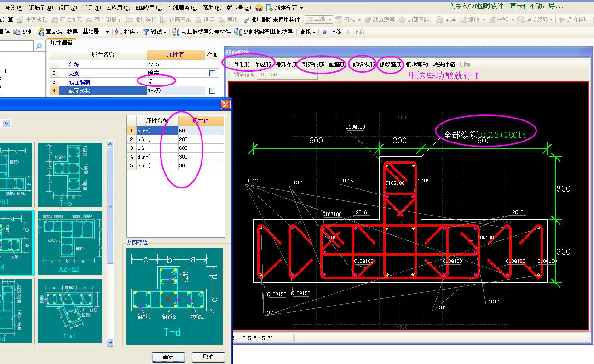Click 选择楼层 layers icon
594x364 pixels.
coord(562,20)
